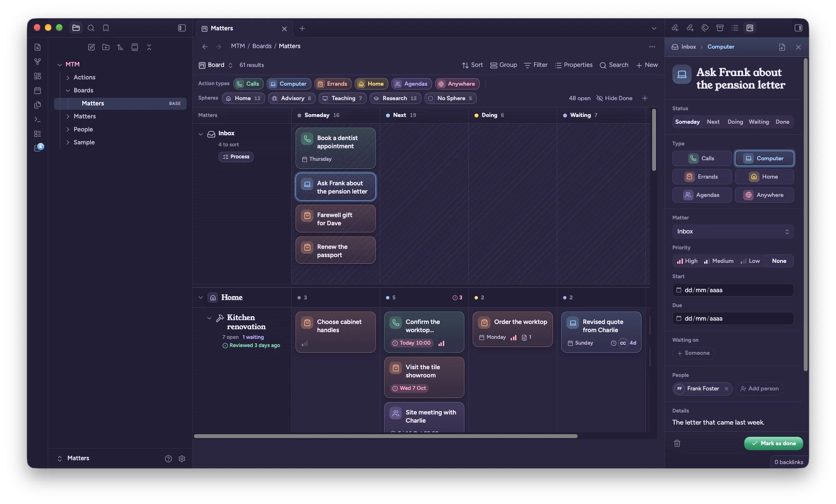Process the Inbox items

pos(236,157)
